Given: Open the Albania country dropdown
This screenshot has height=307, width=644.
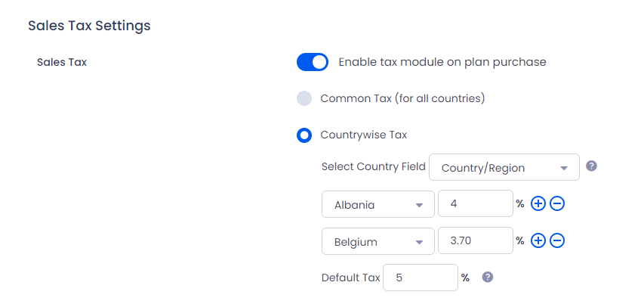Looking at the screenshot, I should click(377, 204).
